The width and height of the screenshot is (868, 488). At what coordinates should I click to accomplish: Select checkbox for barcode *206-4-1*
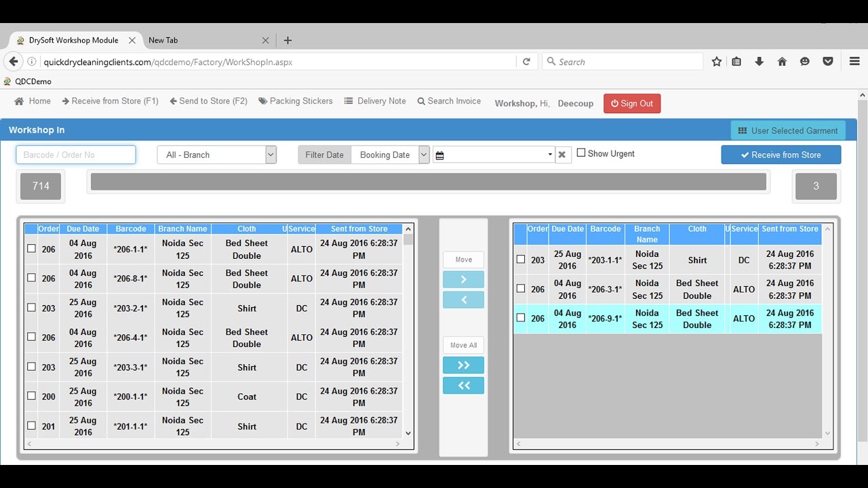pyautogui.click(x=31, y=337)
